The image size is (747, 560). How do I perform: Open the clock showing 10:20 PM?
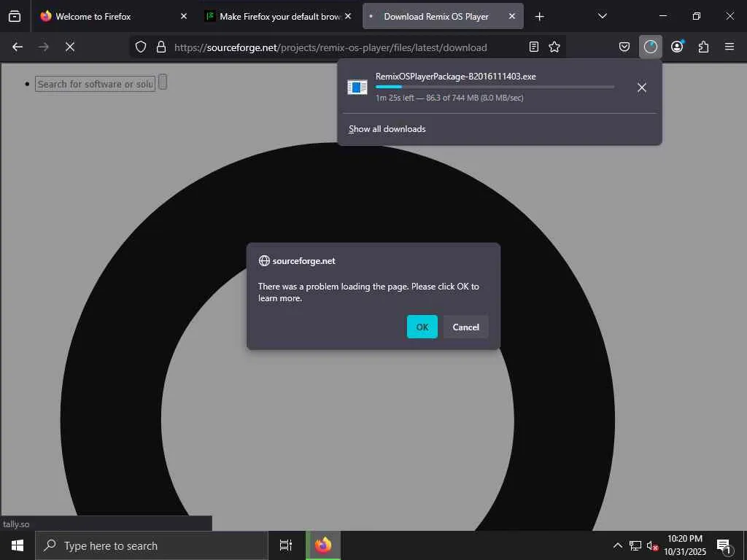[x=684, y=545]
